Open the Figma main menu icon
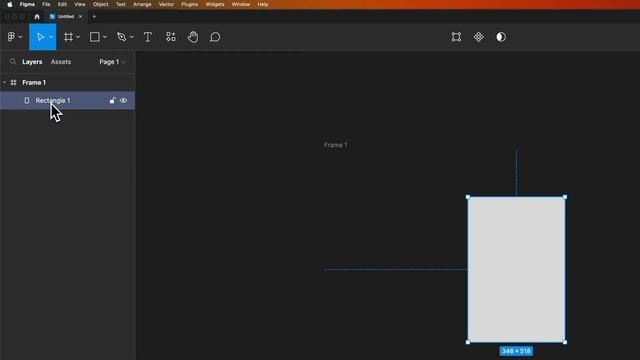 click(11, 37)
